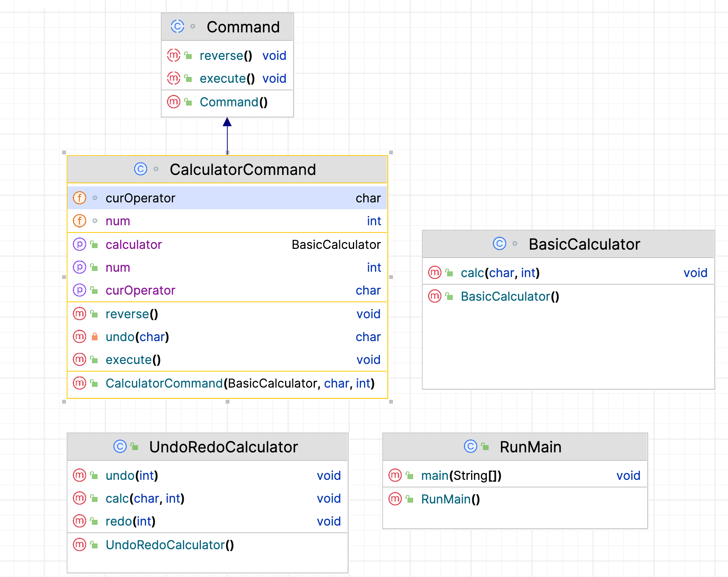Click the curOperator property row with char type
The height and width of the screenshot is (577, 728).
tap(227, 290)
